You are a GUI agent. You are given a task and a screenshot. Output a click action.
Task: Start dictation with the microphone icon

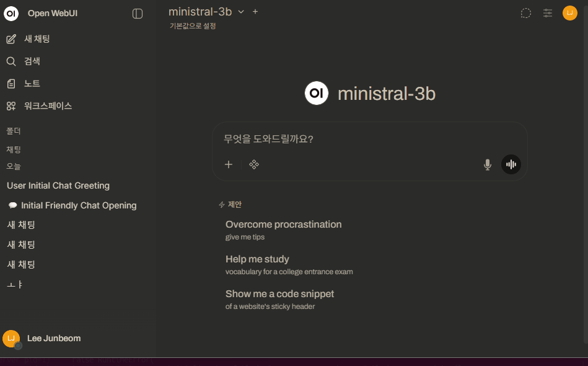pos(488,164)
